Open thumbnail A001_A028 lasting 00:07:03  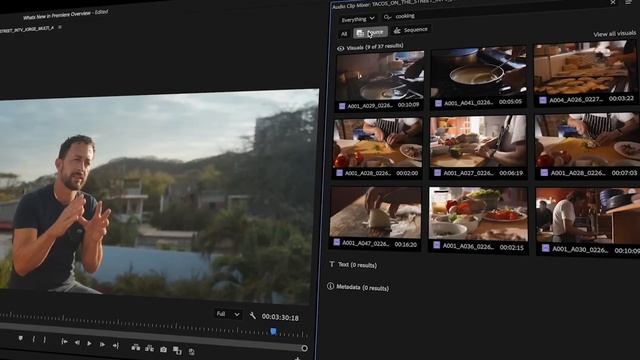pos(587,147)
